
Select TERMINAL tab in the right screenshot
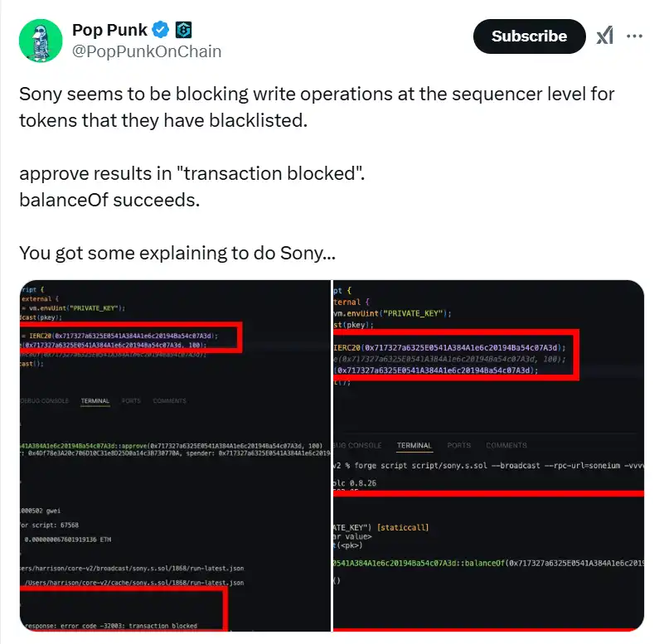pos(414,445)
